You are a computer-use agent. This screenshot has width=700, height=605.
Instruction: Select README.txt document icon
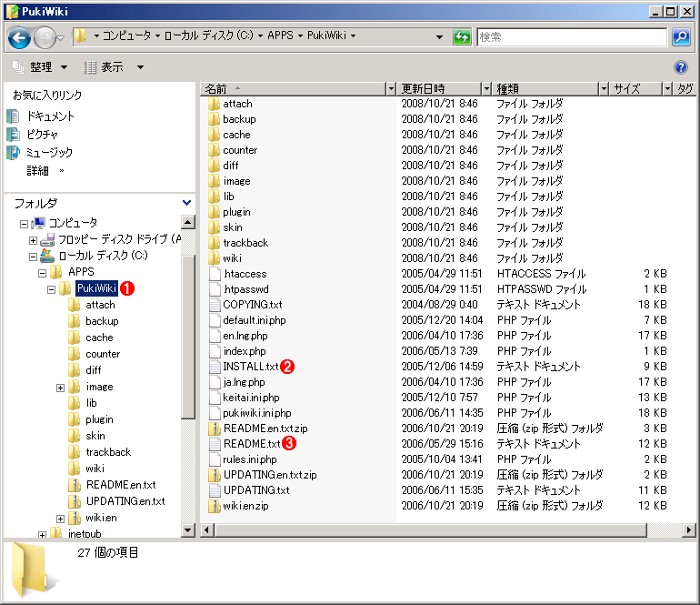click(x=215, y=444)
